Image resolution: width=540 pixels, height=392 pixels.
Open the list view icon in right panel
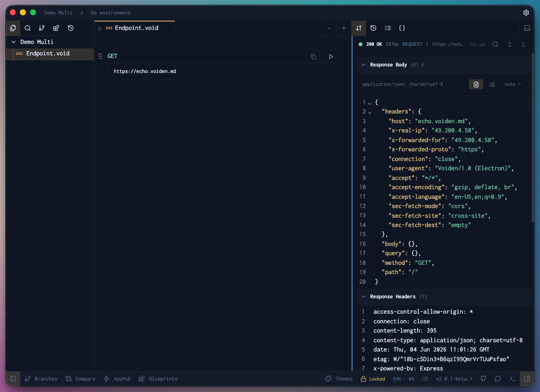[x=388, y=28]
